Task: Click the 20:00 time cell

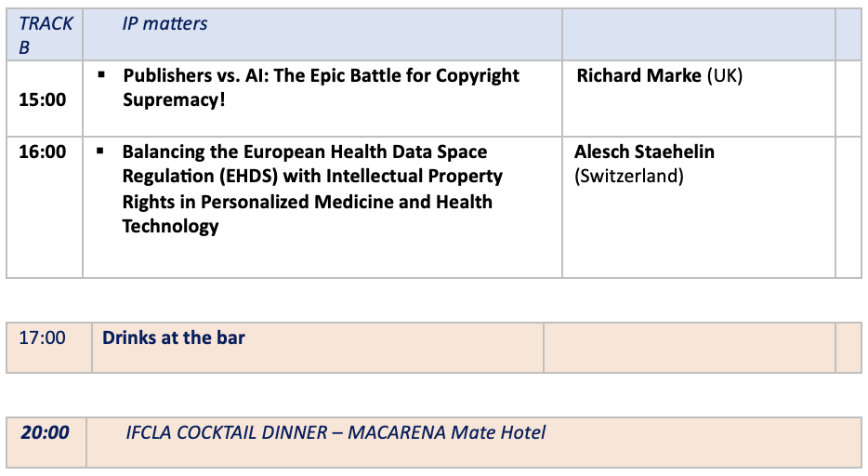Action: click(x=46, y=443)
